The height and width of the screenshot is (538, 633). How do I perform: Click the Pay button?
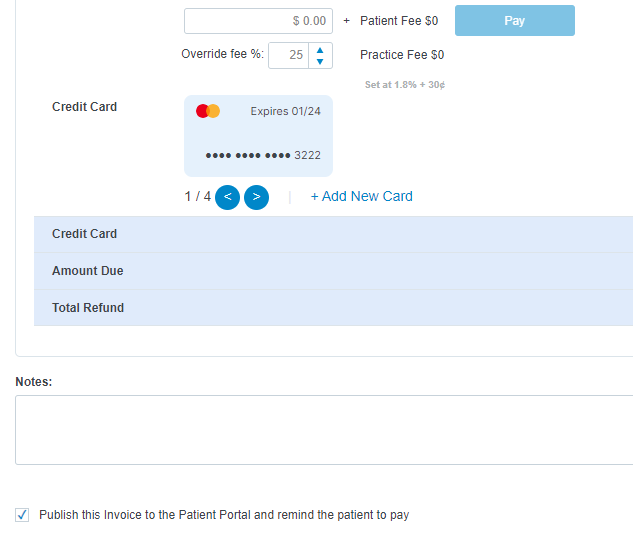[x=515, y=21]
